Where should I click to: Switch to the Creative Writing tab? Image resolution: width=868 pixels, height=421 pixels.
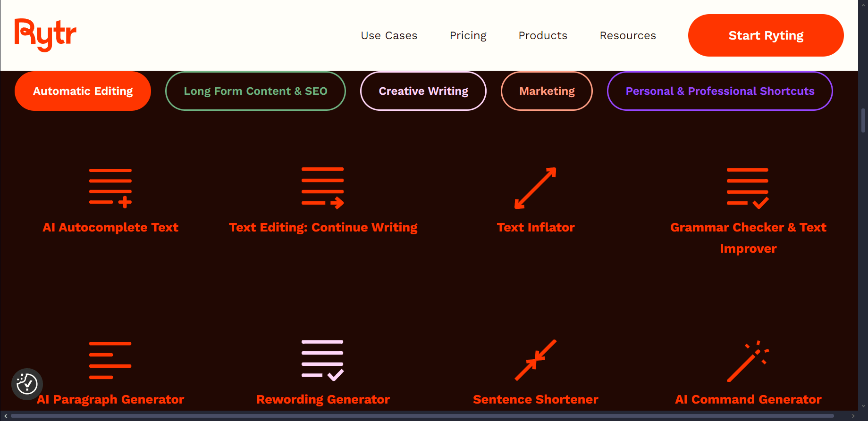pyautogui.click(x=423, y=91)
